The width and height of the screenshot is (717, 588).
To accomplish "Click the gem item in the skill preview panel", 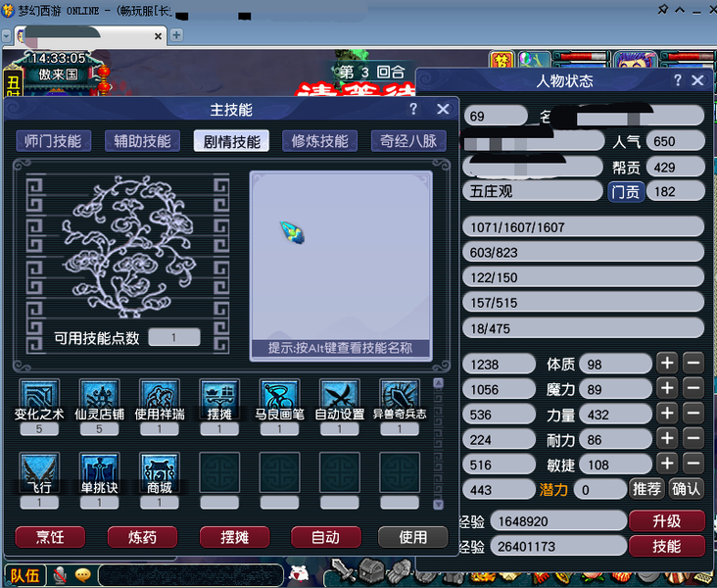I will click(x=292, y=232).
